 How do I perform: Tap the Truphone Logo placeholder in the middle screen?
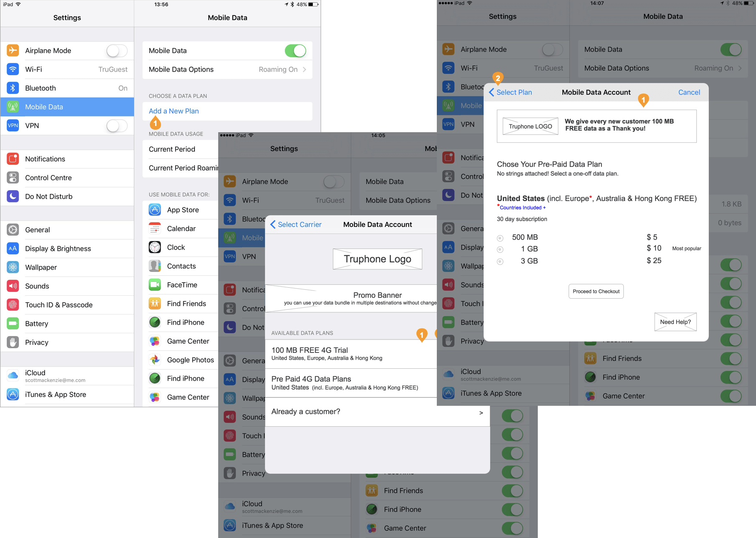tap(377, 259)
